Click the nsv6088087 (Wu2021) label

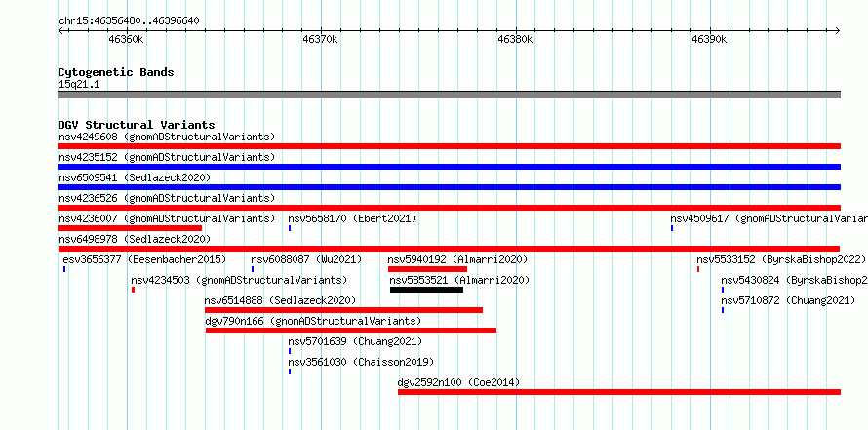click(x=306, y=259)
